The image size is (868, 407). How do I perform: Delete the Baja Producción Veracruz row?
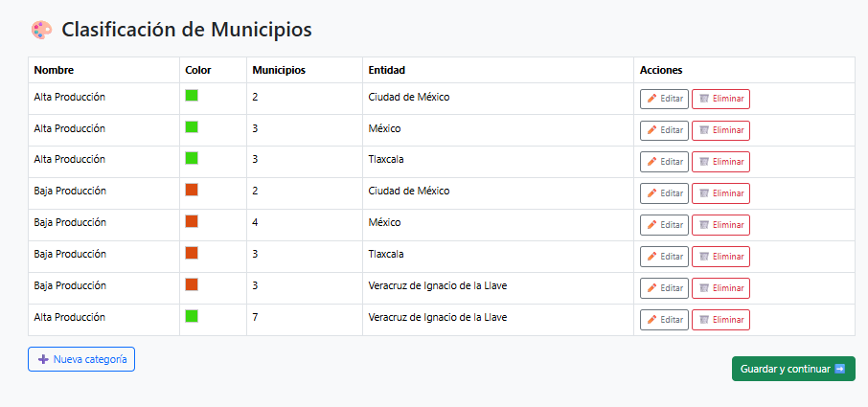(x=720, y=288)
